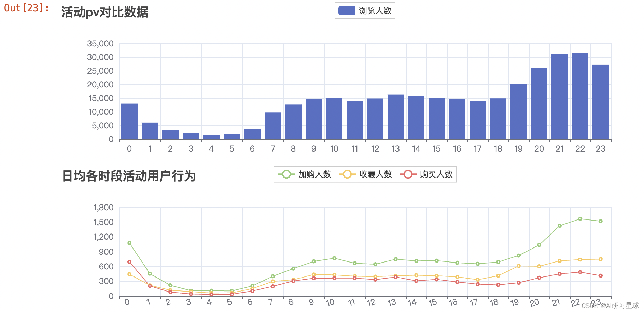Click green 加购 data point at hour 10

pyautogui.click(x=334, y=258)
